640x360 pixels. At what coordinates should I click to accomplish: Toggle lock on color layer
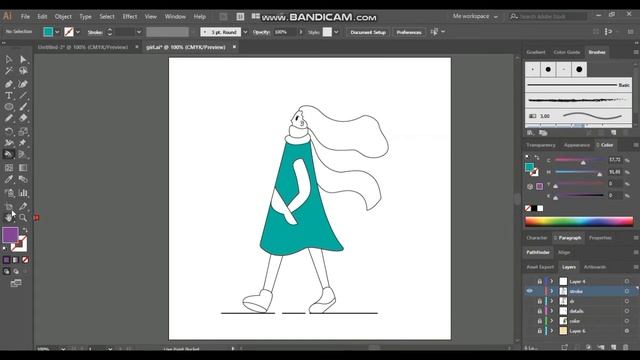tap(539, 321)
